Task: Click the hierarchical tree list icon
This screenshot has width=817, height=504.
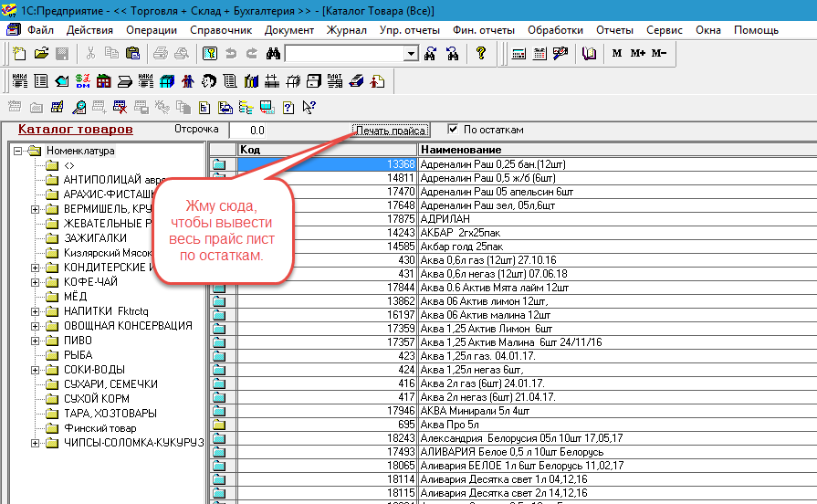Action: pos(246,108)
